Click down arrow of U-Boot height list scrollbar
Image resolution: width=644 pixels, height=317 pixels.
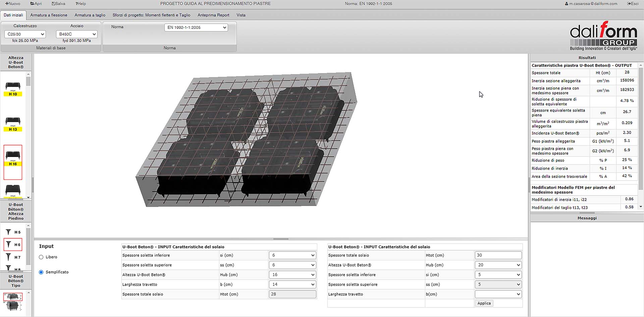coord(29,197)
